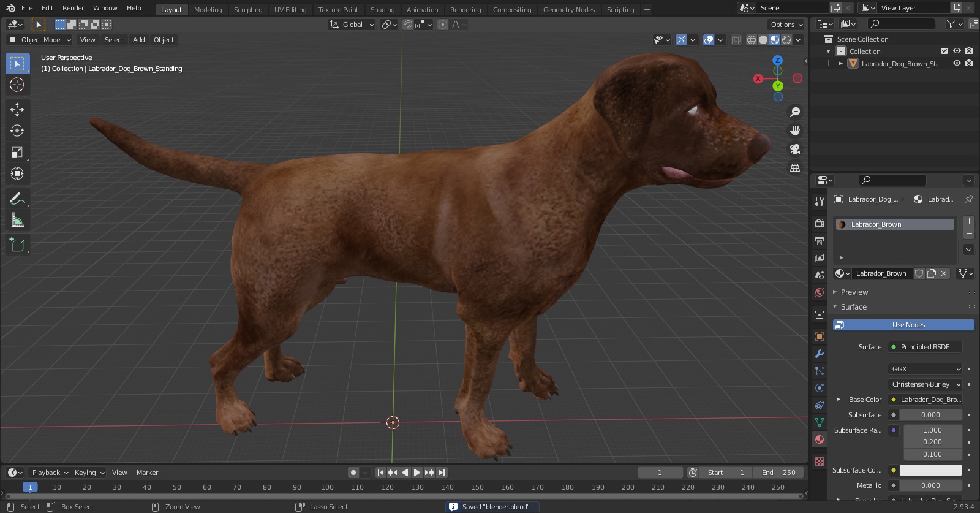Disable Collection in renders camera icon
Image resolution: width=980 pixels, height=513 pixels.
point(968,51)
